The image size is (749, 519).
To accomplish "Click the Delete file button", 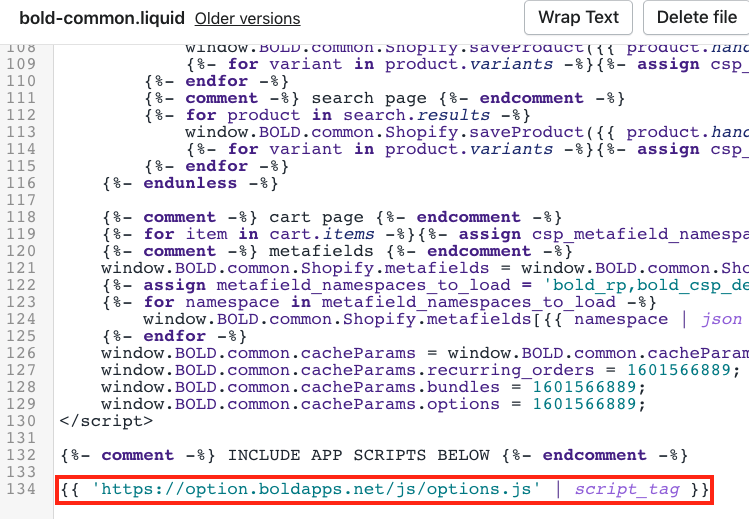I will [696, 18].
